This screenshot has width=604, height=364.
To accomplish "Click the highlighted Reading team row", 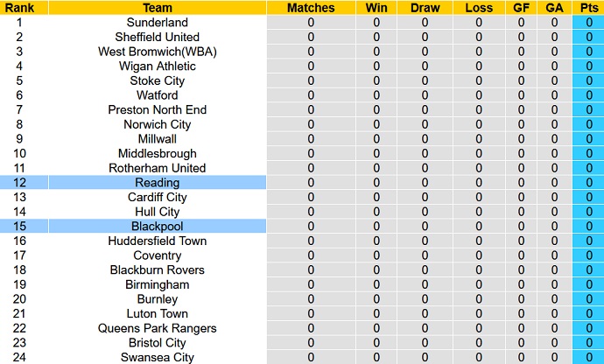I will coord(158,183).
